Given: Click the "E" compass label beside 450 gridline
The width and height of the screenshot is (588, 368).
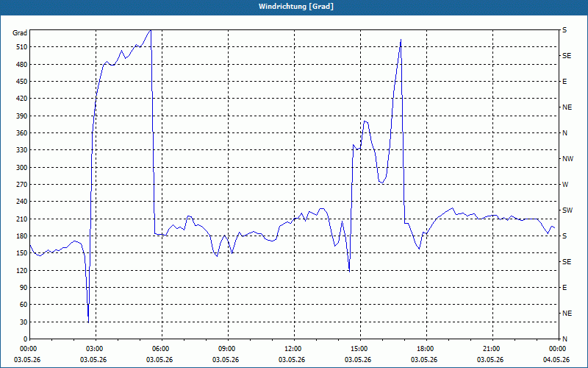Looking at the screenshot, I should 564,82.
